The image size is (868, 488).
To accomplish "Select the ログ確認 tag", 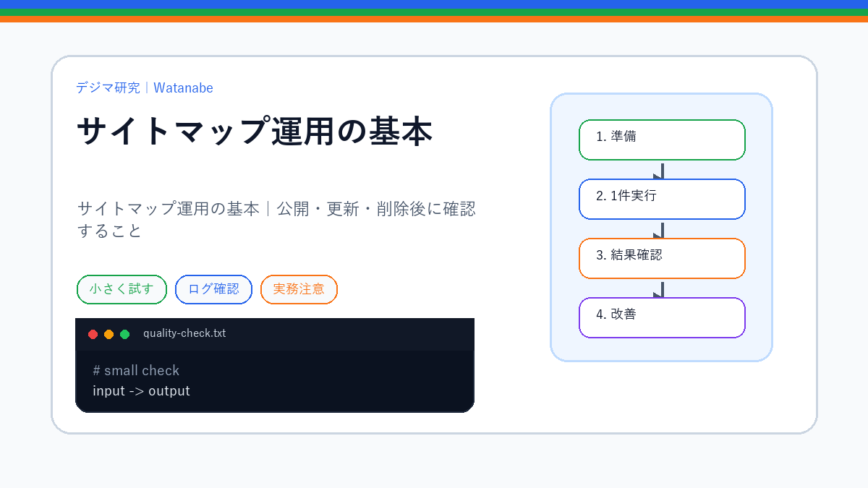I will coord(213,289).
